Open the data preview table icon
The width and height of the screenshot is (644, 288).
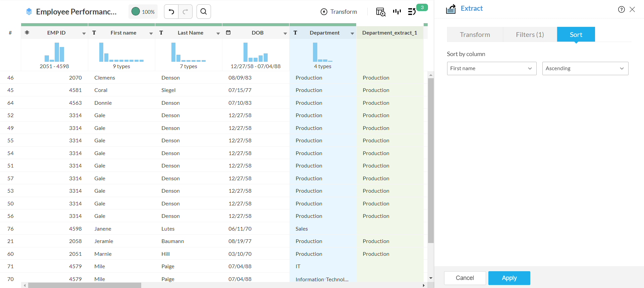[380, 12]
